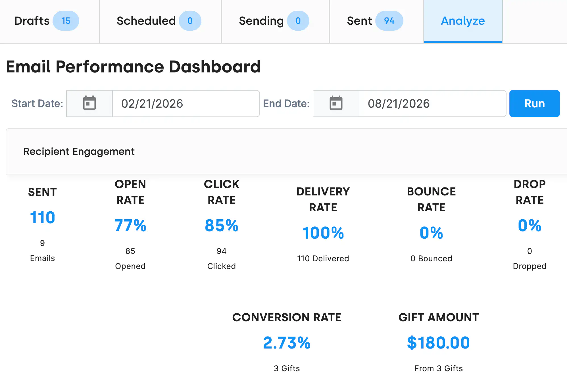Click the BOUNCE RATE label

pyautogui.click(x=431, y=199)
